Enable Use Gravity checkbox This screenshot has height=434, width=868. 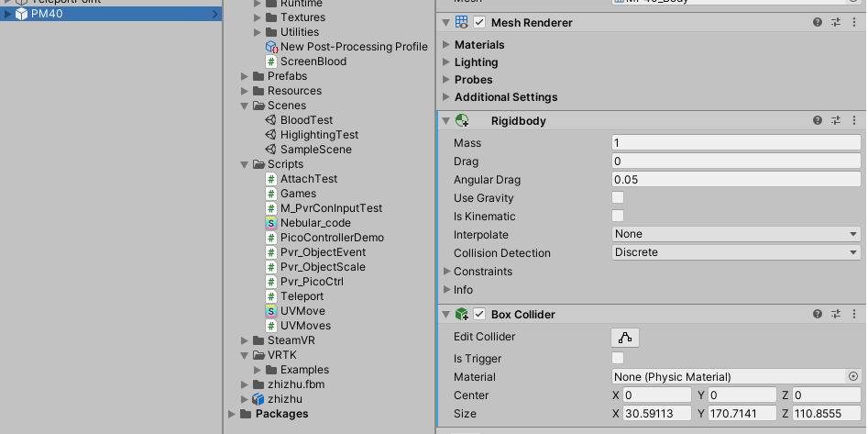pos(618,197)
